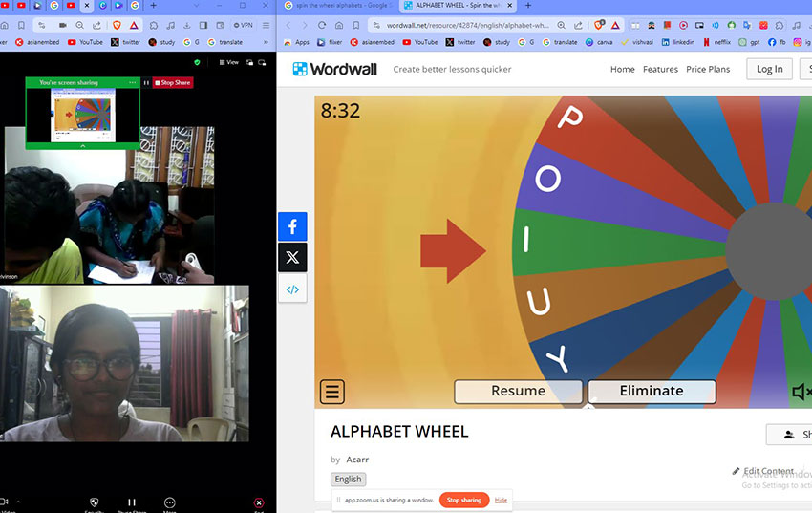Open Brave Shields in the right browser

pyautogui.click(x=599, y=25)
